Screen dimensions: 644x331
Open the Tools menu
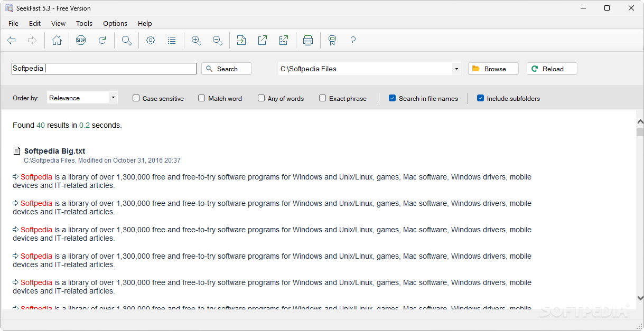tap(84, 23)
